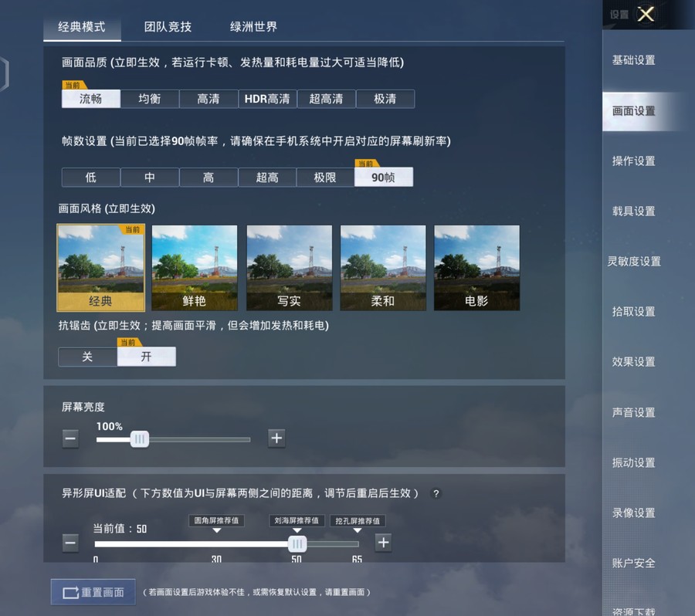Select the 鲜艳 picture style thumbnail

[195, 267]
